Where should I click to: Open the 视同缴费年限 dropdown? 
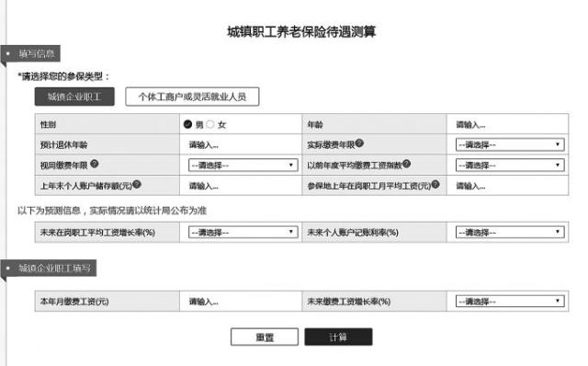(243, 165)
